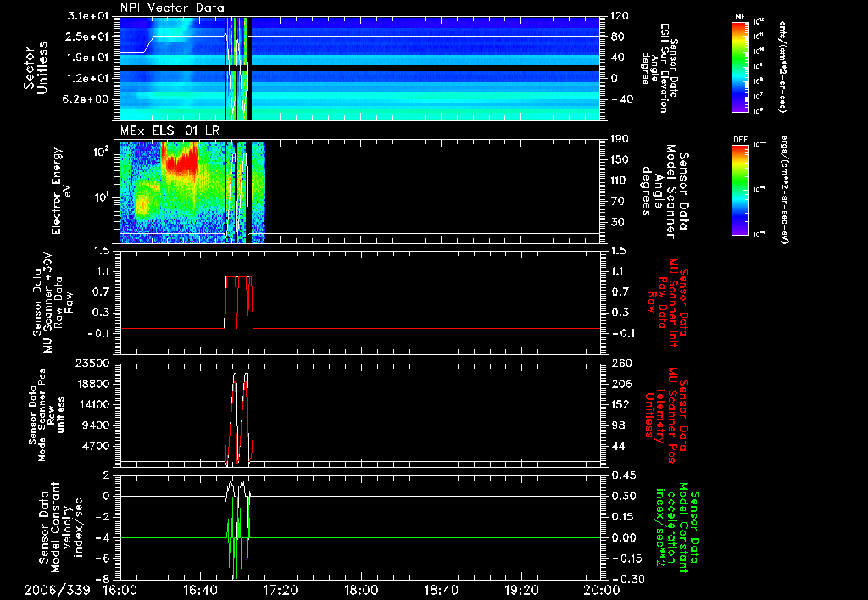The width and height of the screenshot is (868, 600).
Task: Click the "4700" scanner position tick value
Action: point(94,446)
